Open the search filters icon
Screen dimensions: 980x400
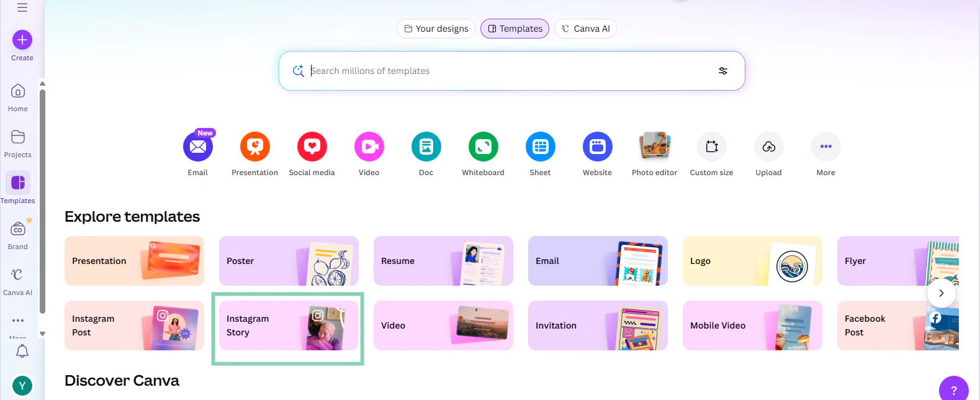(723, 71)
